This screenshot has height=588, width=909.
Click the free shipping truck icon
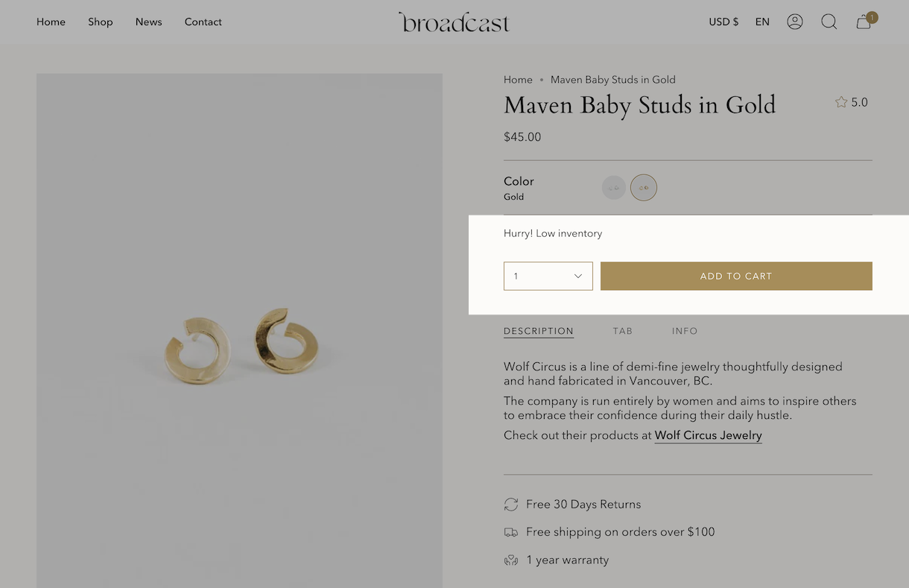511,532
